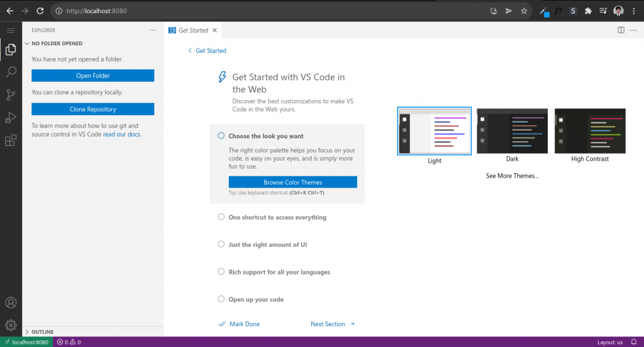Click Layout: us in status bar

pyautogui.click(x=610, y=342)
